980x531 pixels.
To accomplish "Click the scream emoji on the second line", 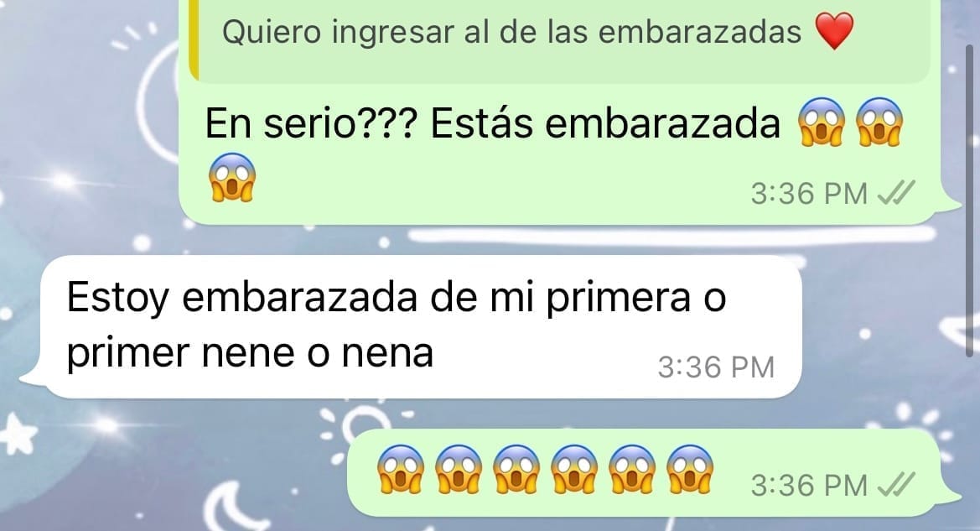I will 232,178.
